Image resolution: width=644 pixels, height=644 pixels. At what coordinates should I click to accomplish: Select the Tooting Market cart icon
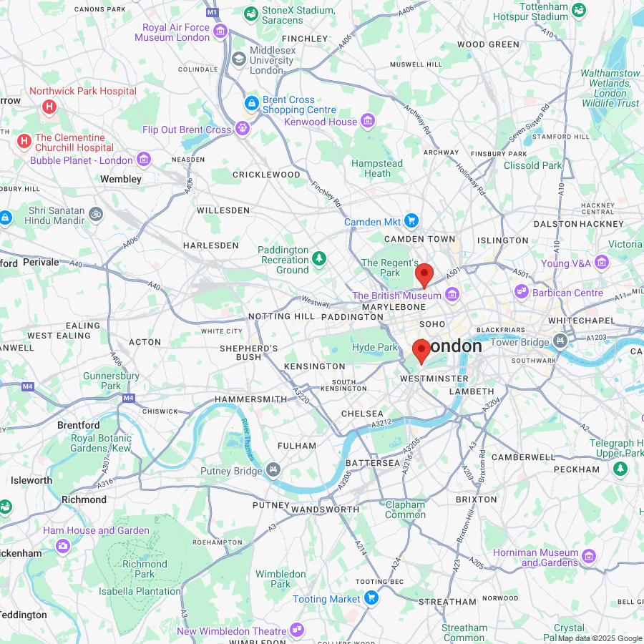click(371, 598)
